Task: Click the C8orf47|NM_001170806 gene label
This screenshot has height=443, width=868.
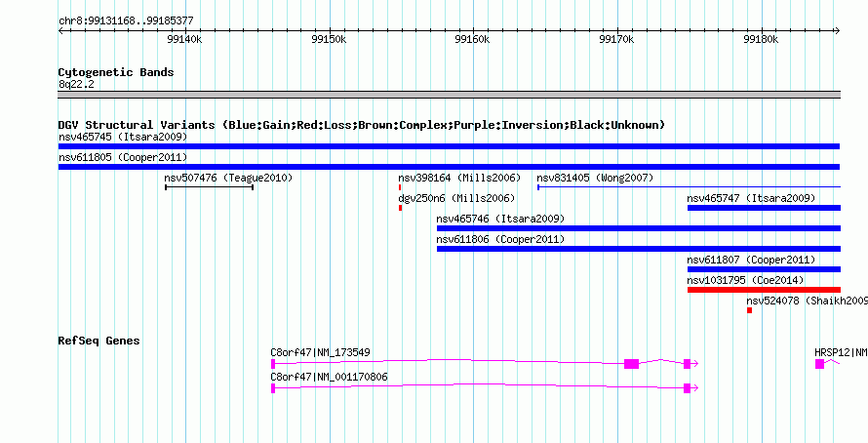Action: tap(329, 377)
